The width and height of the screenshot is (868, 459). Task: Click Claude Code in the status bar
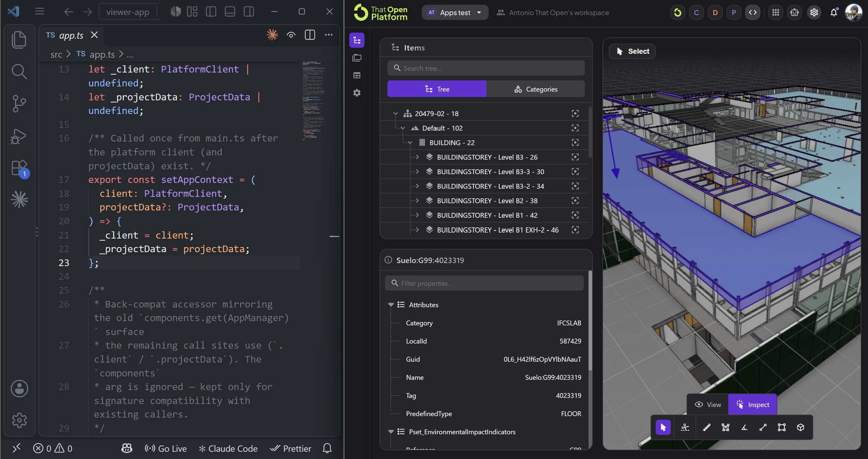pyautogui.click(x=228, y=448)
